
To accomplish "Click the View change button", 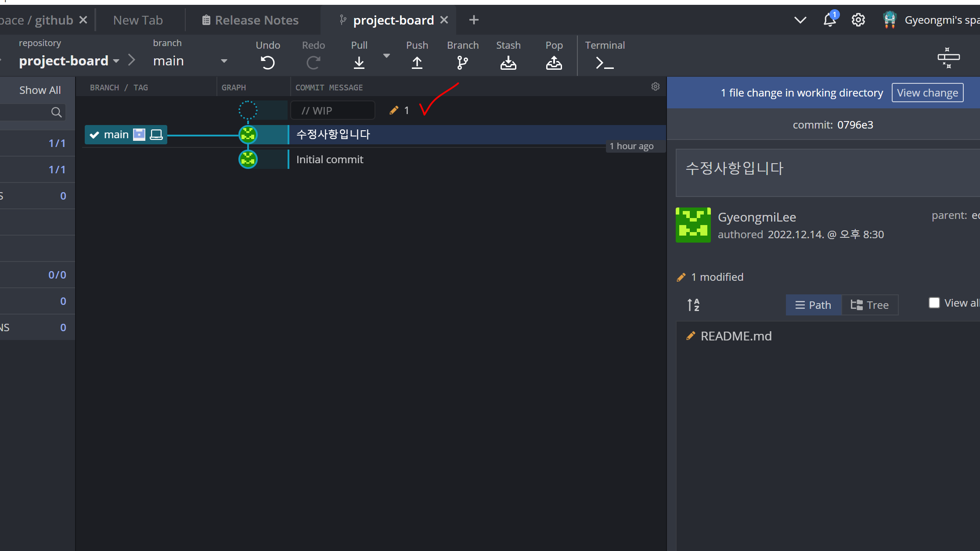I will coord(927,93).
